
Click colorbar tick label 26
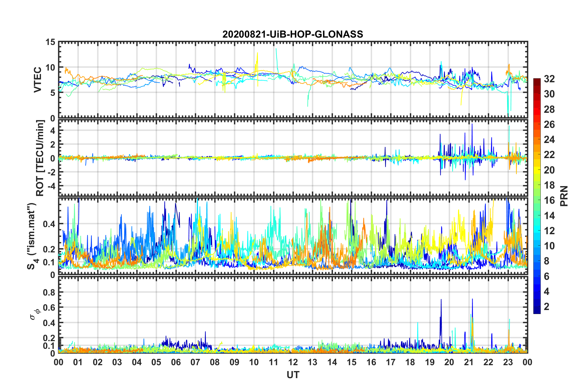click(x=549, y=125)
